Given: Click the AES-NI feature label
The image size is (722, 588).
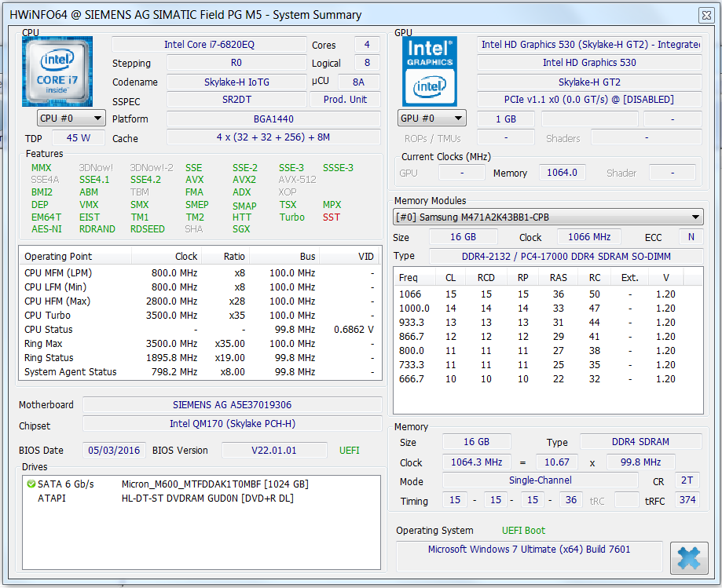Looking at the screenshot, I should tap(46, 229).
